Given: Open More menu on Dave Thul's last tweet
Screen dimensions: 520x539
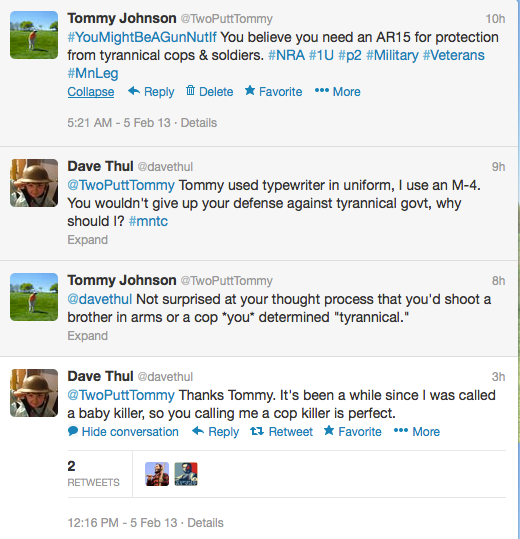Looking at the screenshot, I should [417, 432].
